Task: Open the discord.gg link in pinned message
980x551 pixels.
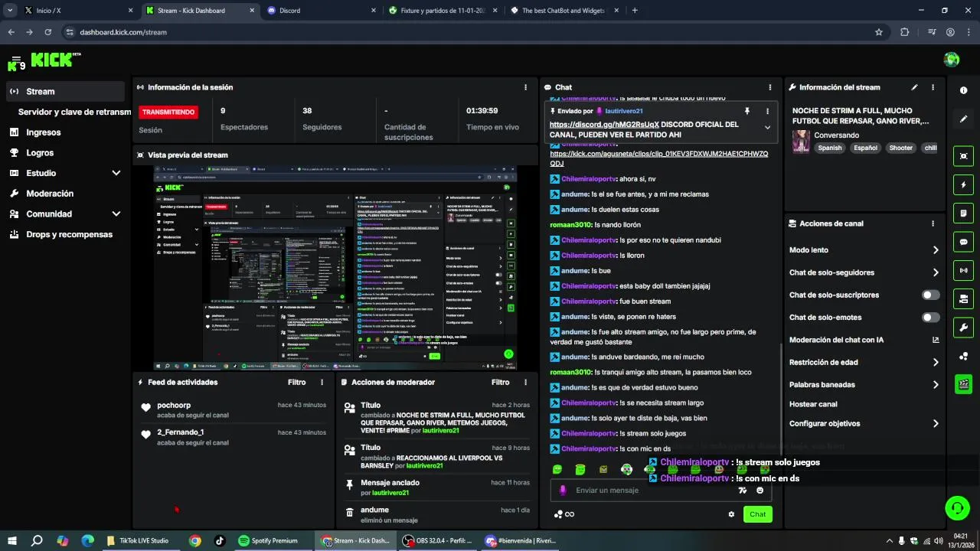Action: point(604,124)
